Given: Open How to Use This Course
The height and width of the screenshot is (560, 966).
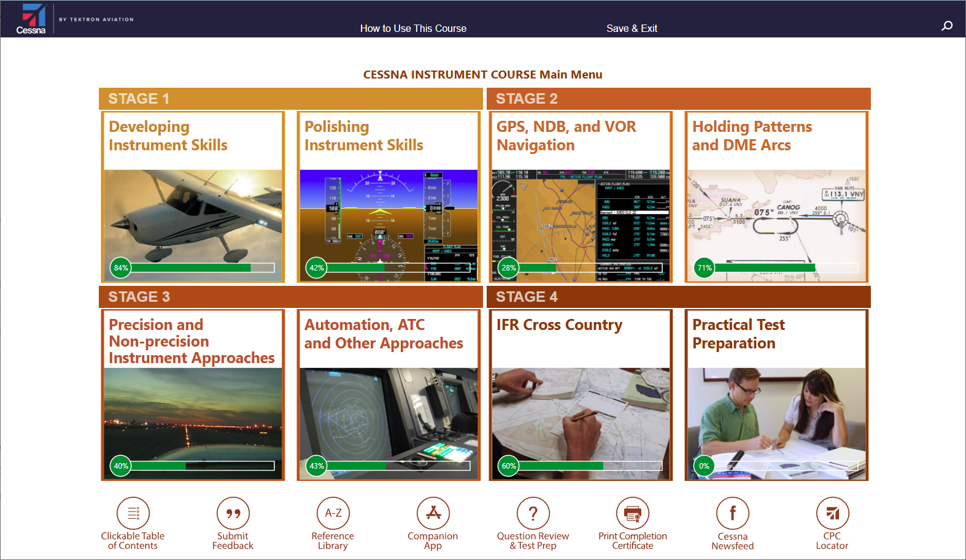Looking at the screenshot, I should pos(413,28).
